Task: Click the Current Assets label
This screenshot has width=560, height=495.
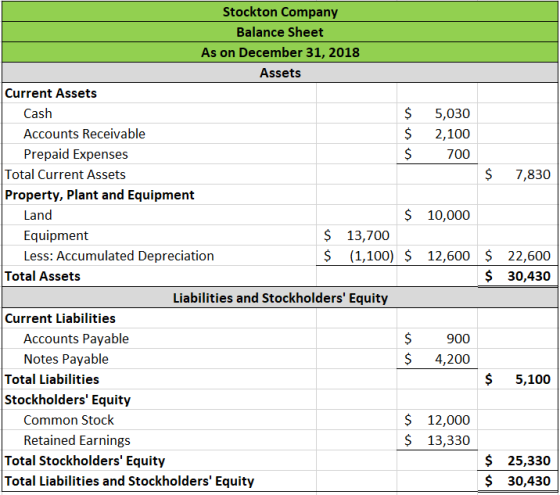Action: click(x=51, y=93)
